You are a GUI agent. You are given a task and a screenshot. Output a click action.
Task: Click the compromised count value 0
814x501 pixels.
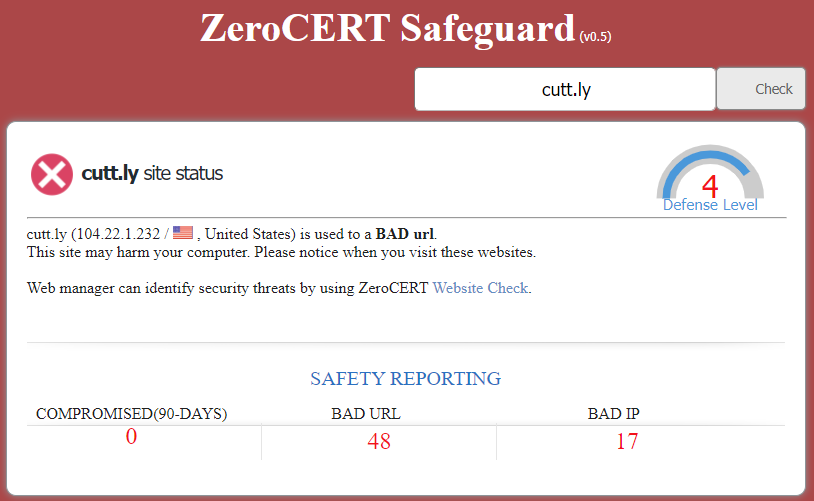[131, 436]
